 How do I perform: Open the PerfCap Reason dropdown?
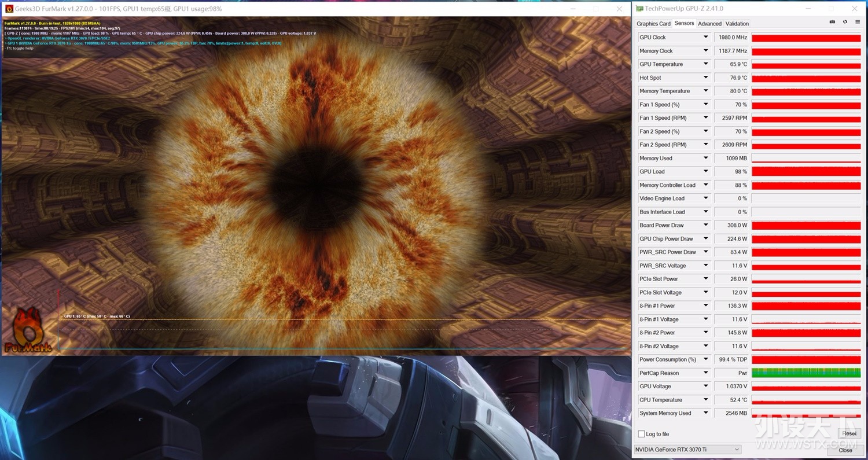(705, 373)
